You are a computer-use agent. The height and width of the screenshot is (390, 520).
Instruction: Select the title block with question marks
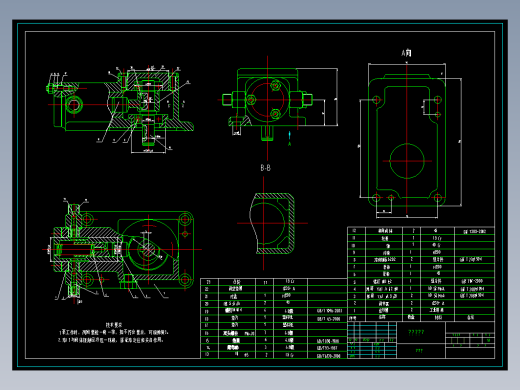click(421, 340)
